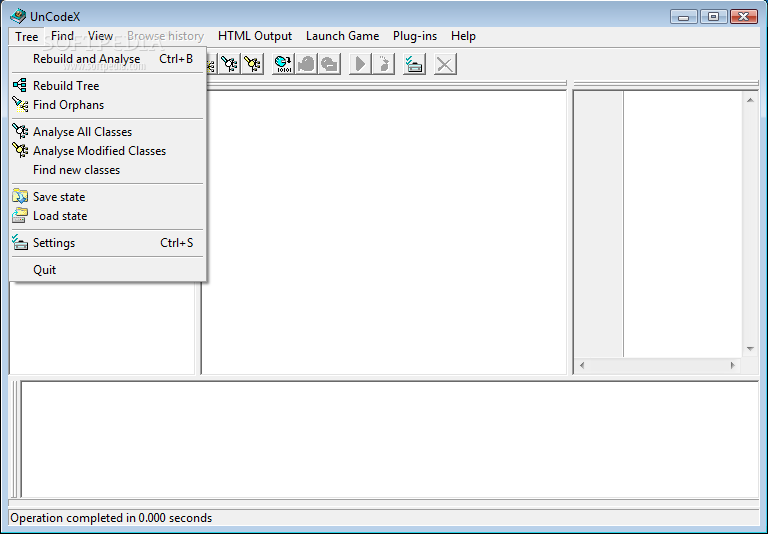The width and height of the screenshot is (768, 534).
Task: Click the right panel scroll up arrow
Action: tap(750, 100)
